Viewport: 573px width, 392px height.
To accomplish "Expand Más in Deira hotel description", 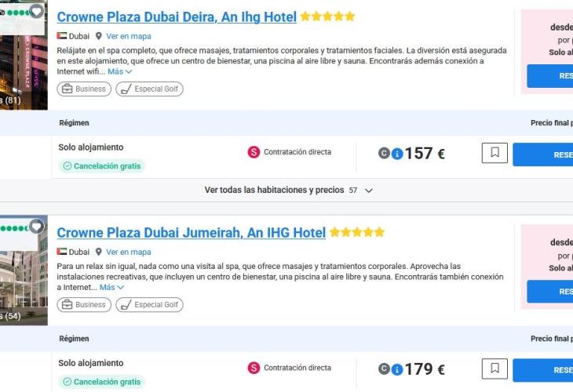I will pyautogui.click(x=120, y=71).
